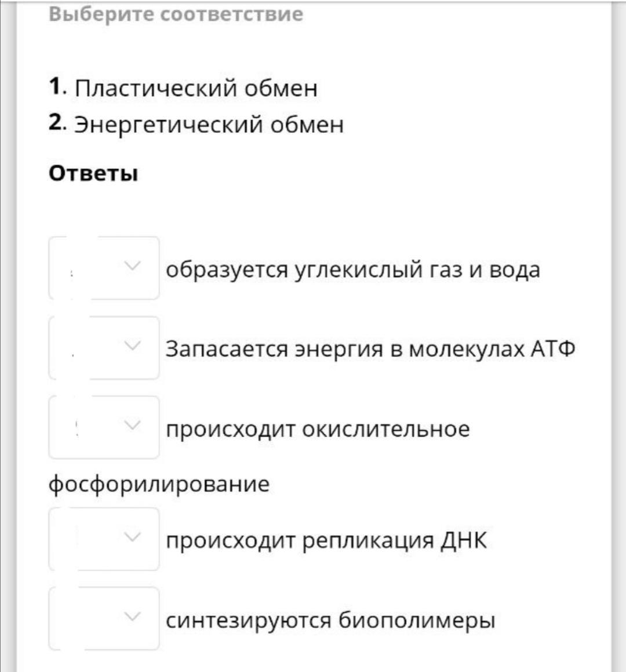Screen dimensions: 626x672
Task: Click the 'Пластический обмен' option text
Action: coord(196,88)
